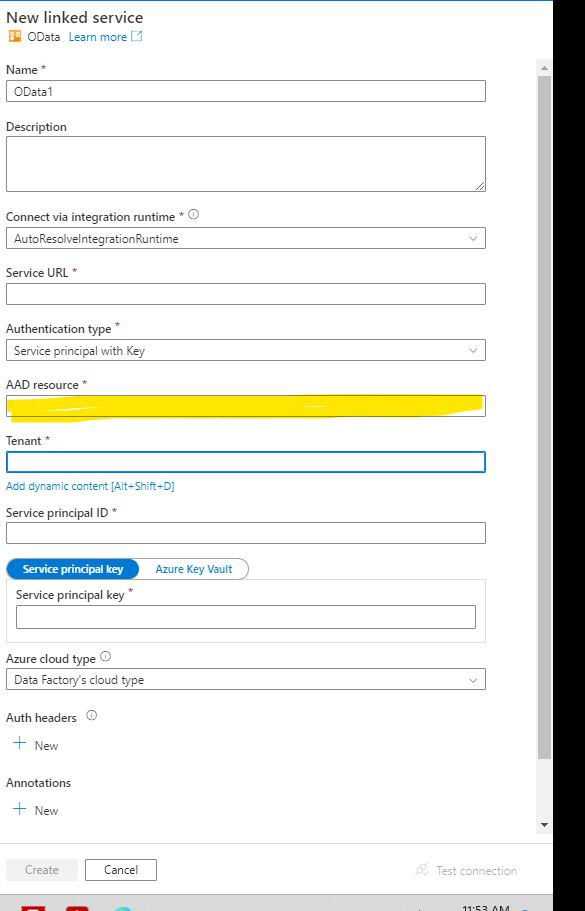Click plus icon to add new annotation
The image size is (585, 911).
(x=20, y=809)
